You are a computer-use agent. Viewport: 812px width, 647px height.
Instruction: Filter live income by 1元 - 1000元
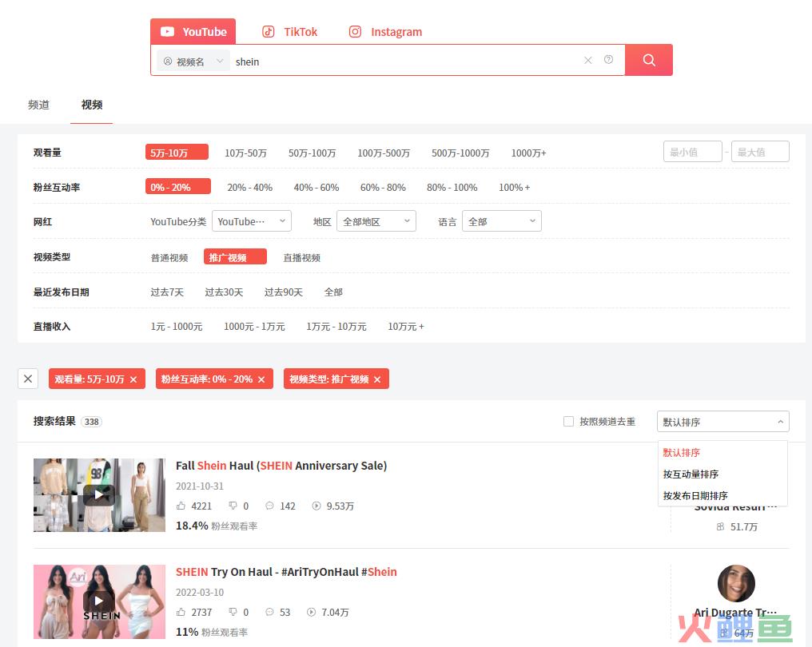[177, 327]
